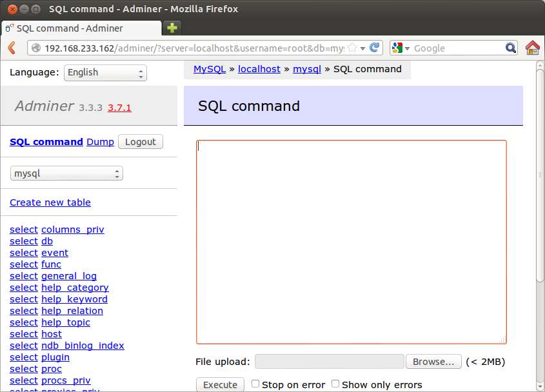The height and width of the screenshot is (392, 545).
Task: Click Create new table link
Action: click(x=50, y=202)
